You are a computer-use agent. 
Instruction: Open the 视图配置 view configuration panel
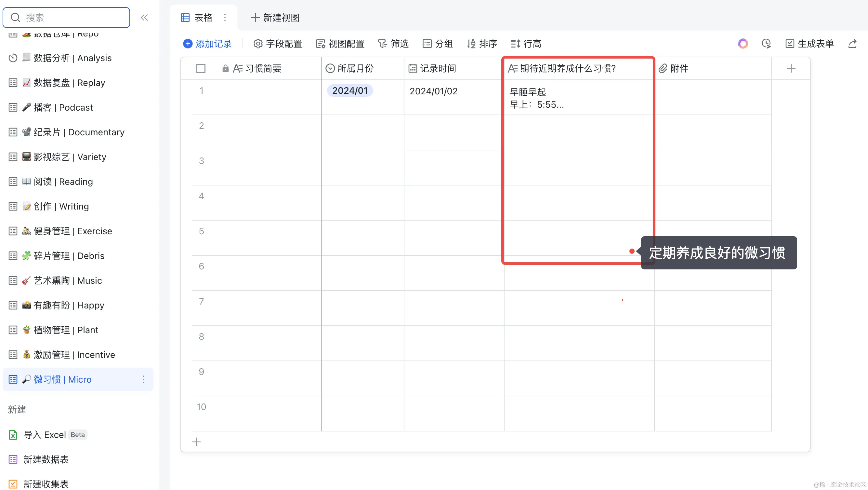point(340,44)
